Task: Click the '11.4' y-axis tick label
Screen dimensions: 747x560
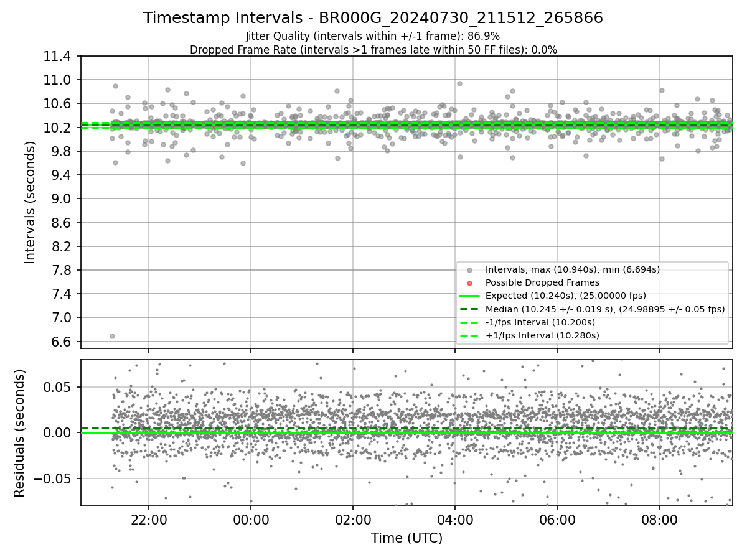Action: (58, 57)
